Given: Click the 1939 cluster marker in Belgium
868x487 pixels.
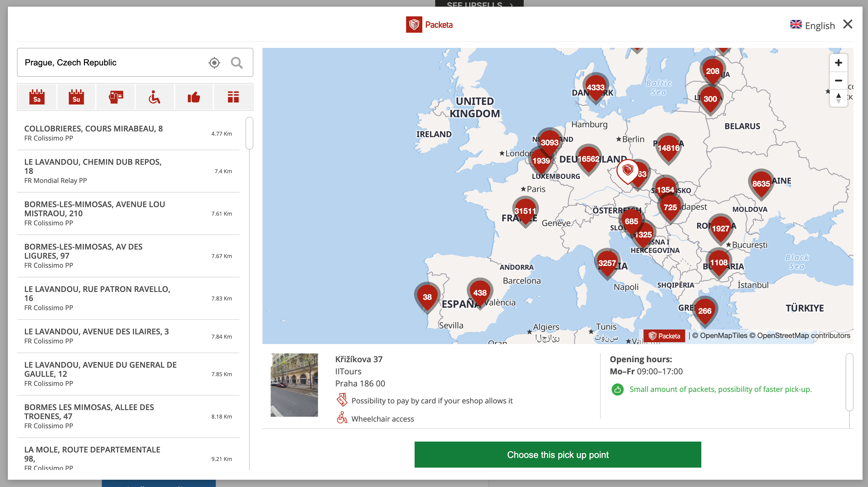Looking at the screenshot, I should pyautogui.click(x=541, y=161).
